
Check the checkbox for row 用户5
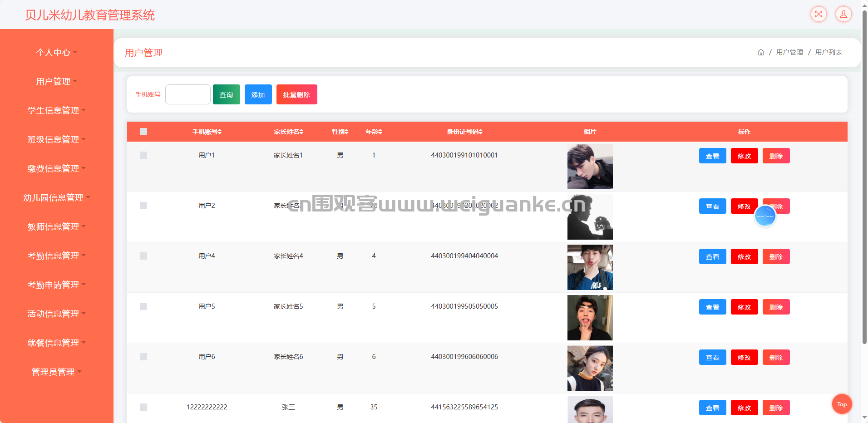143,306
